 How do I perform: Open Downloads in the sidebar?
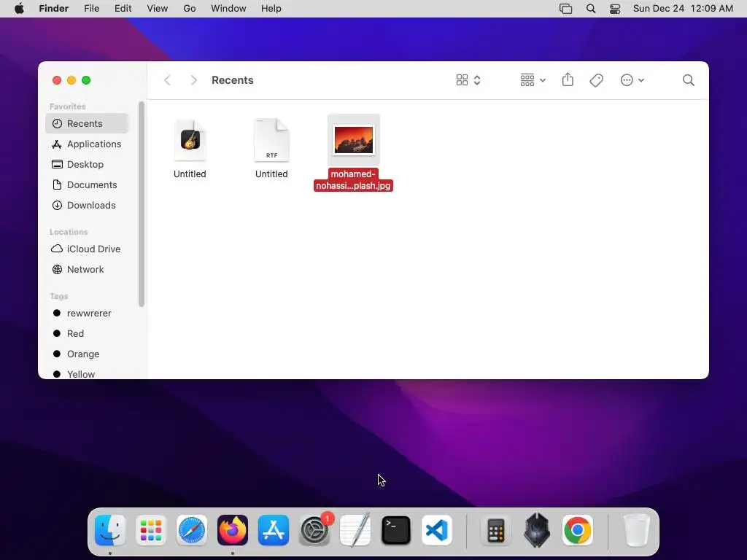tap(88, 205)
